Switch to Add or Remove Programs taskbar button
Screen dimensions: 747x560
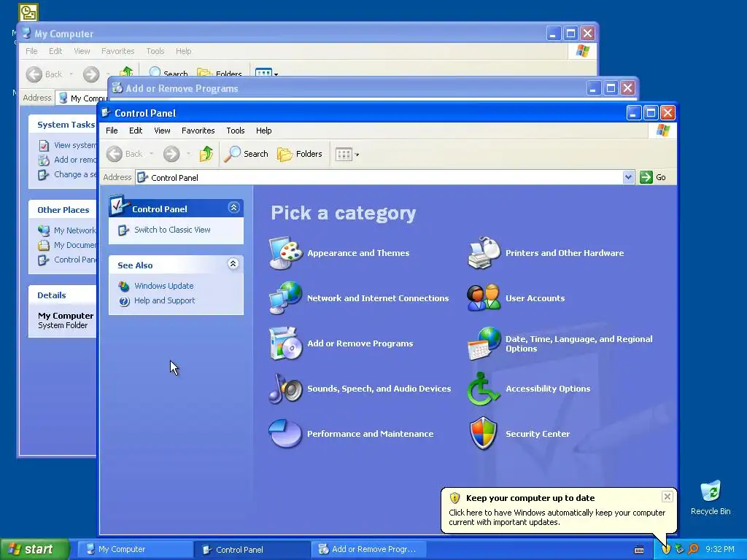point(370,550)
